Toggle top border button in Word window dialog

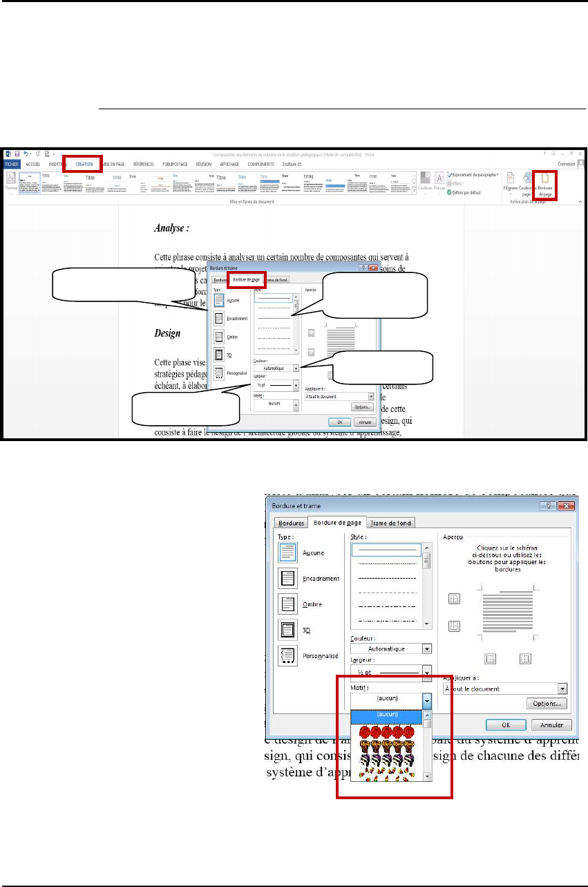311,333
